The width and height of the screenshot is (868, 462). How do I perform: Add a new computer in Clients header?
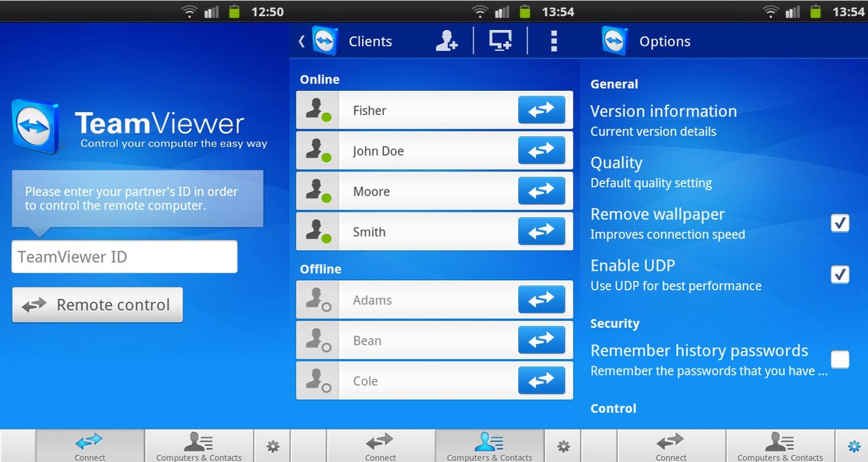pos(500,41)
